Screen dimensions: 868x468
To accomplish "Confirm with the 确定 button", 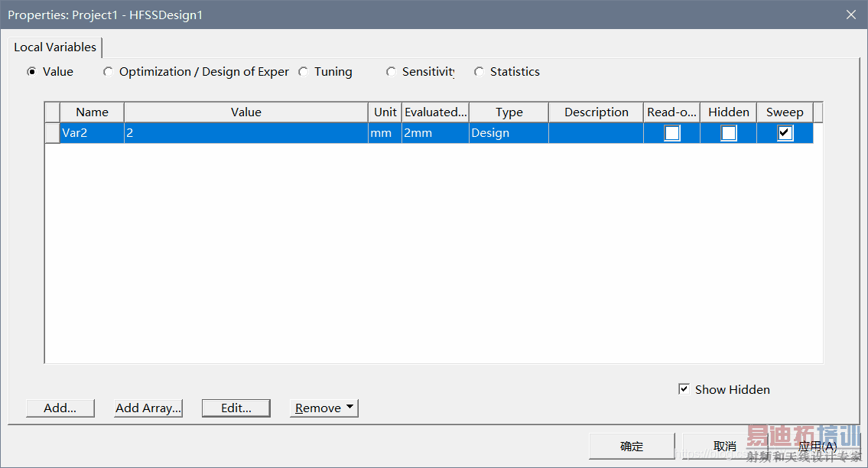I will 632,447.
